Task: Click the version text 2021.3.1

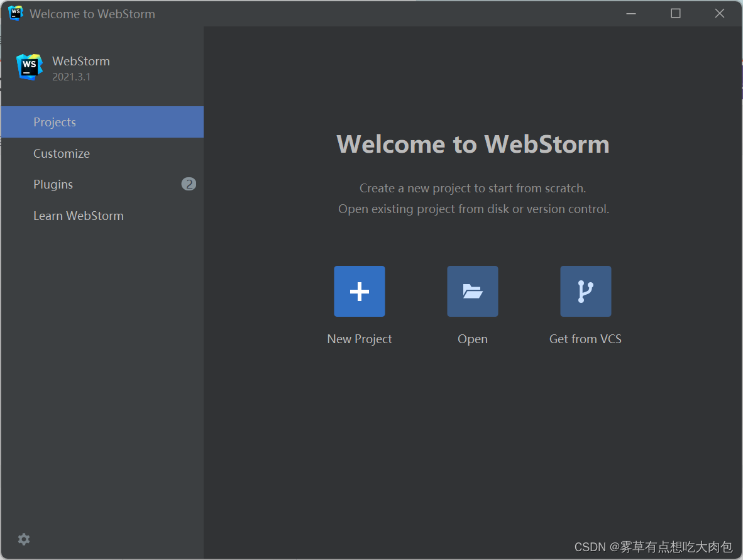Action: (x=71, y=77)
